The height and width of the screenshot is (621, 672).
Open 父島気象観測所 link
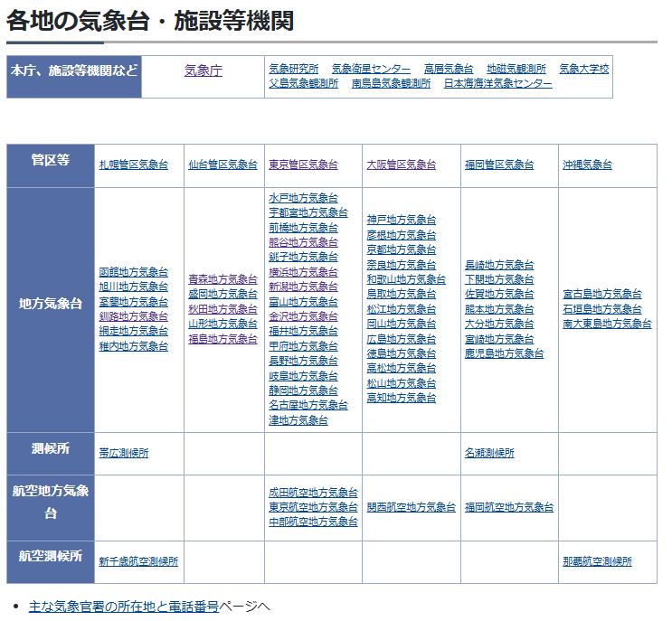(303, 83)
